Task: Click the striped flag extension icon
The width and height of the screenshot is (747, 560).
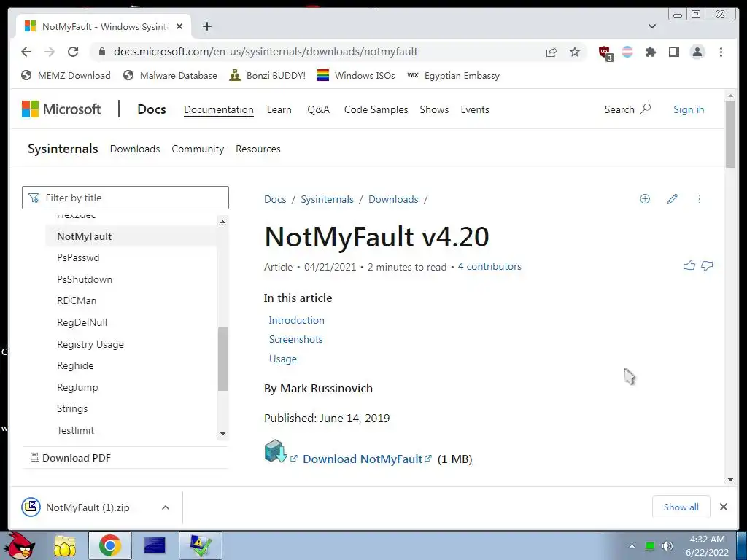Action: pyautogui.click(x=627, y=52)
